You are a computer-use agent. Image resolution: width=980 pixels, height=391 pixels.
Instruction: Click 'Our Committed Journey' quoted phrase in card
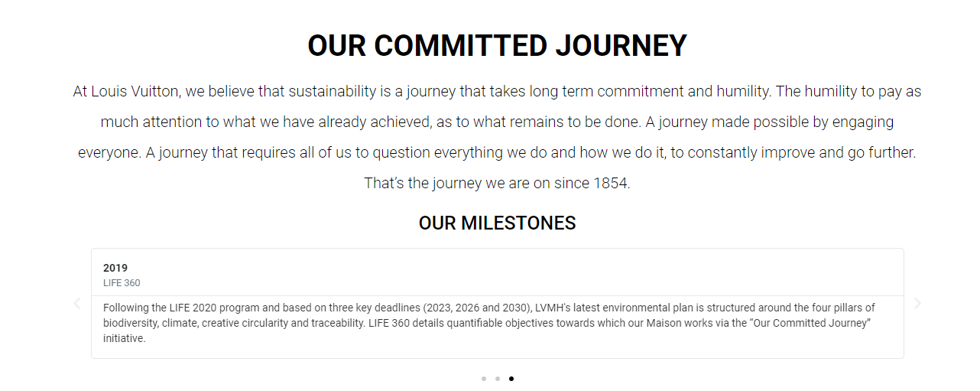(814, 323)
